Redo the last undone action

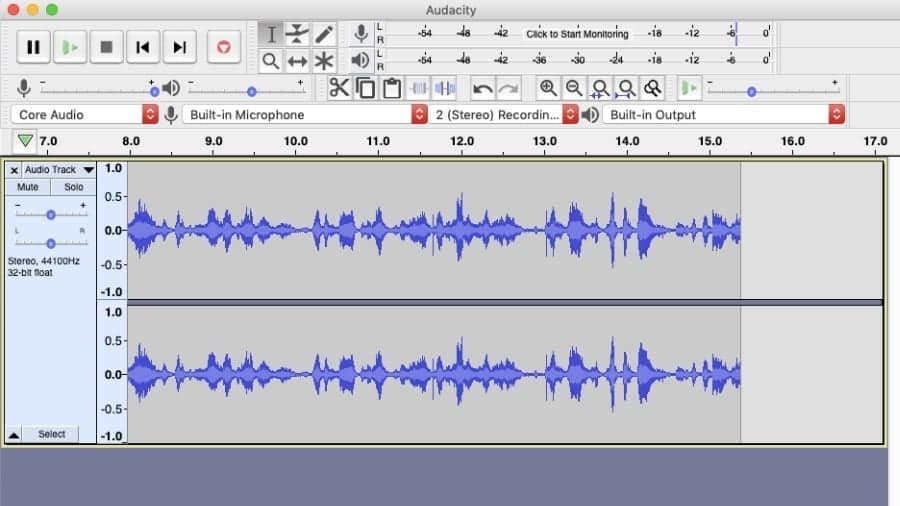point(509,88)
